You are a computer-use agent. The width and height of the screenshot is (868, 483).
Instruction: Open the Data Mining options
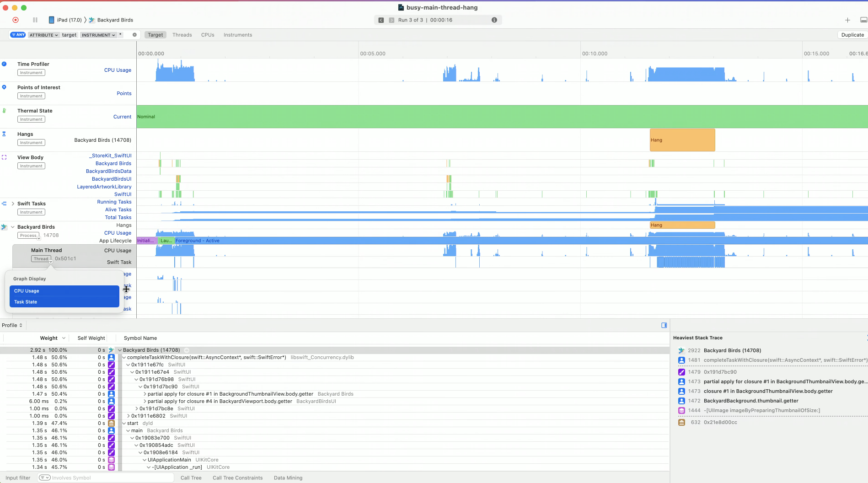[x=288, y=478]
